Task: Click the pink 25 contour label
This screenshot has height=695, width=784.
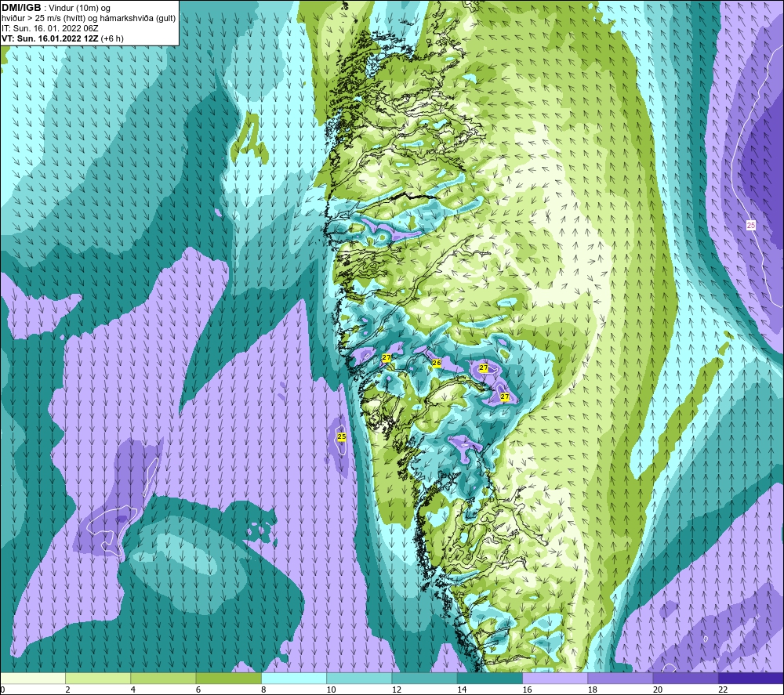Action: [751, 226]
